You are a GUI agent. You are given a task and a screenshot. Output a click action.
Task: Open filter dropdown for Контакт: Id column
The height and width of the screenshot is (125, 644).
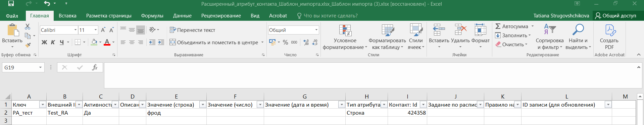tap(423, 105)
